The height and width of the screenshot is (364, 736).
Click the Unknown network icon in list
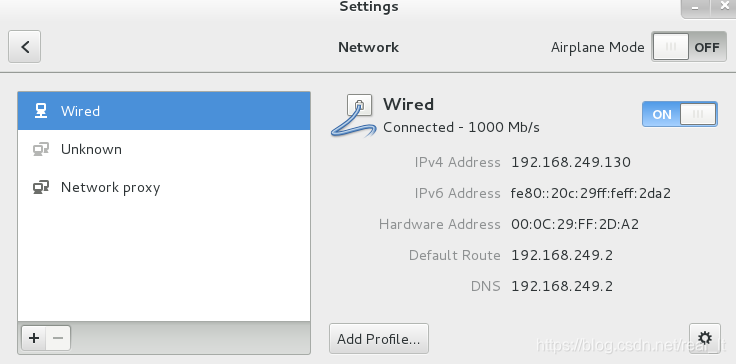point(41,149)
